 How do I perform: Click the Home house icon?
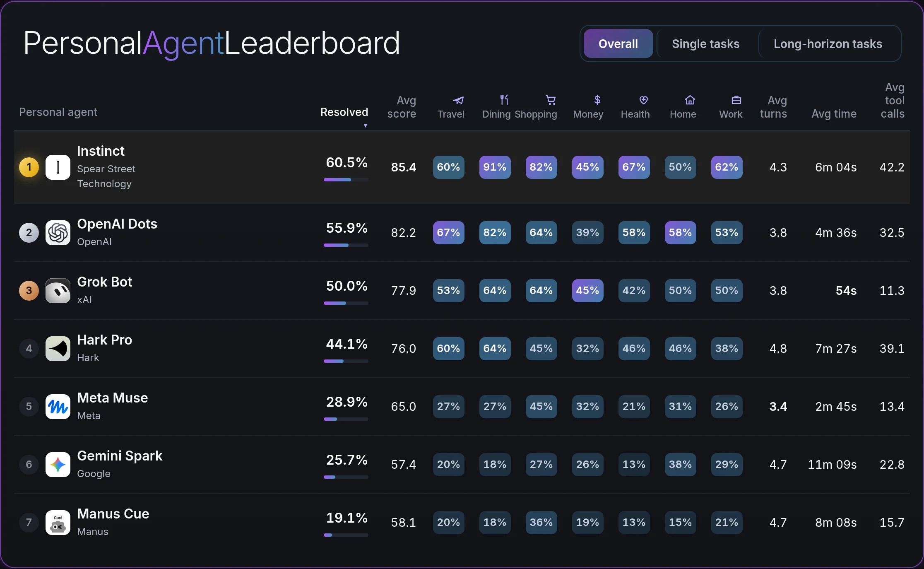pyautogui.click(x=690, y=100)
